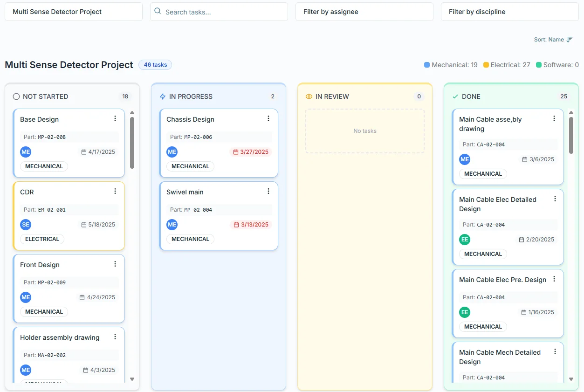Click the SE avatar on CDR card
The width and height of the screenshot is (584, 392).
tap(26, 225)
